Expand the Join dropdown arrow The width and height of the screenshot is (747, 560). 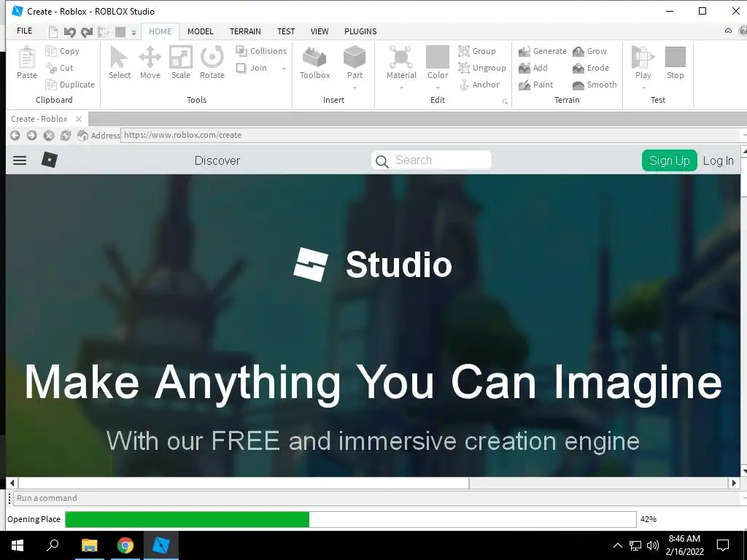pyautogui.click(x=284, y=69)
